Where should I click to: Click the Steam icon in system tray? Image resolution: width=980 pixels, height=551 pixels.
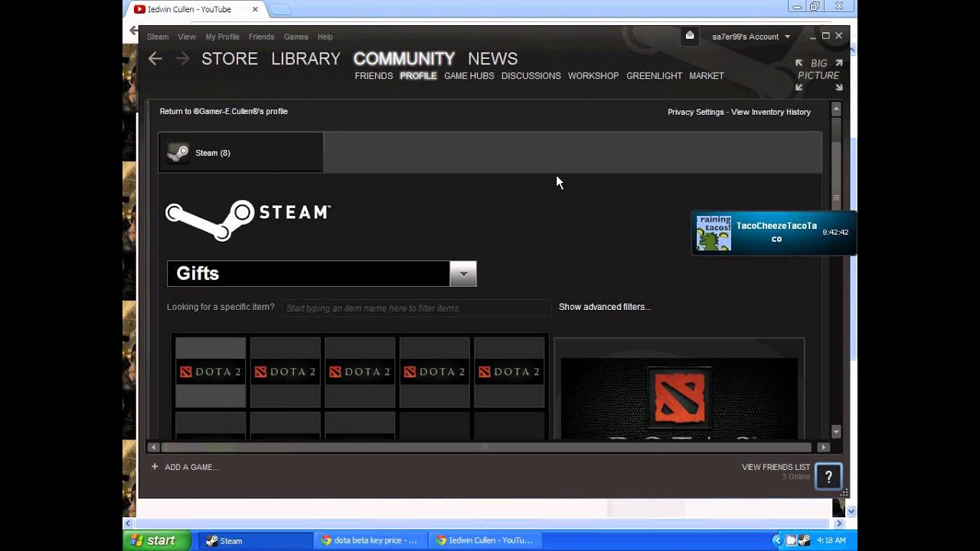[804, 540]
